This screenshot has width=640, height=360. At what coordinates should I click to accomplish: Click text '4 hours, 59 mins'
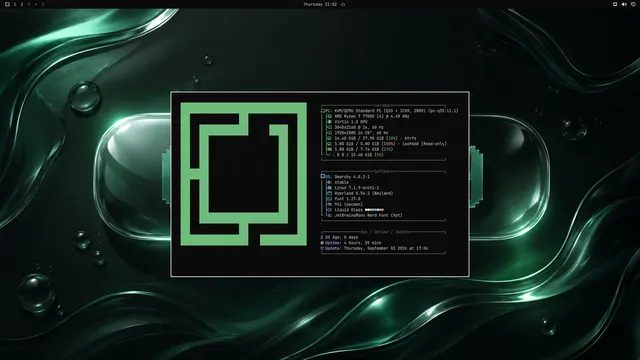point(363,243)
